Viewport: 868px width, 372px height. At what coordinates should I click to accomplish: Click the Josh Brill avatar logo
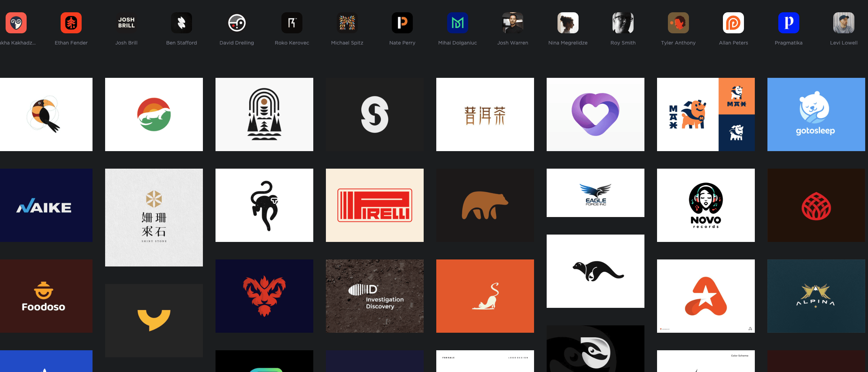click(127, 23)
